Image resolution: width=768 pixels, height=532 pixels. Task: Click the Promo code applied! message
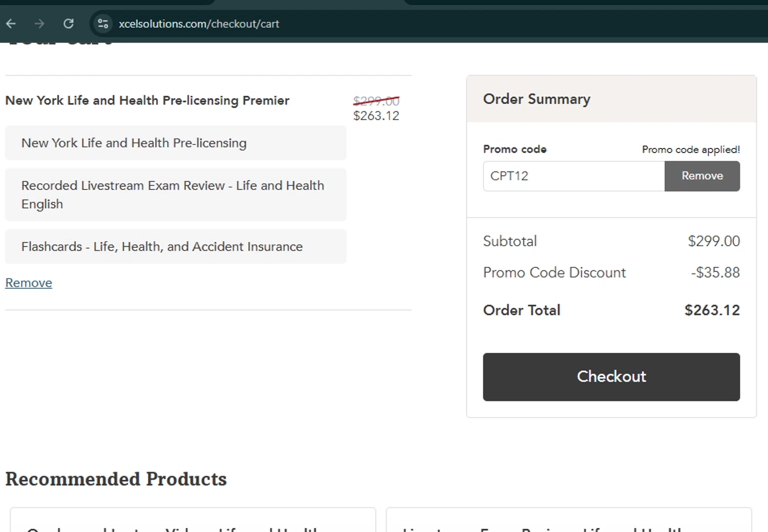(x=691, y=150)
